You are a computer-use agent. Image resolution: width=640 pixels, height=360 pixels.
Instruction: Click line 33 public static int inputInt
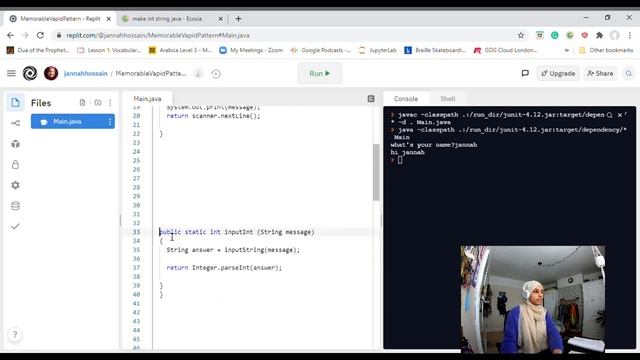click(x=237, y=232)
